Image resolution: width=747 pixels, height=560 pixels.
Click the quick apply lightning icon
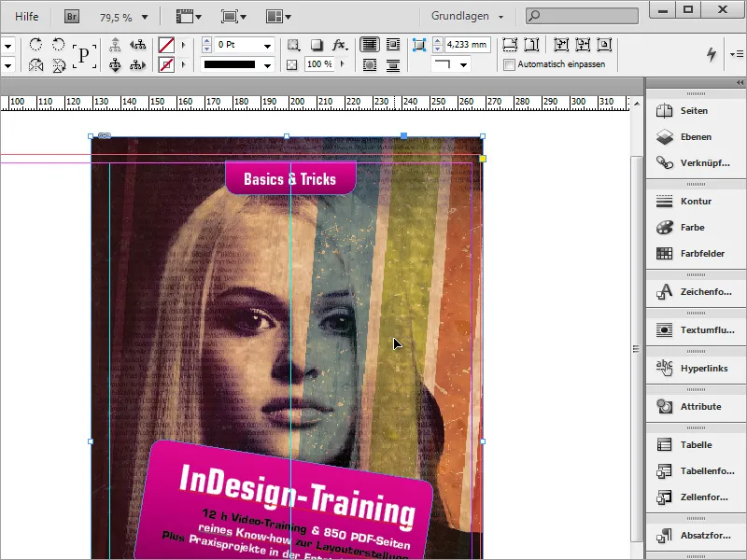[712, 54]
